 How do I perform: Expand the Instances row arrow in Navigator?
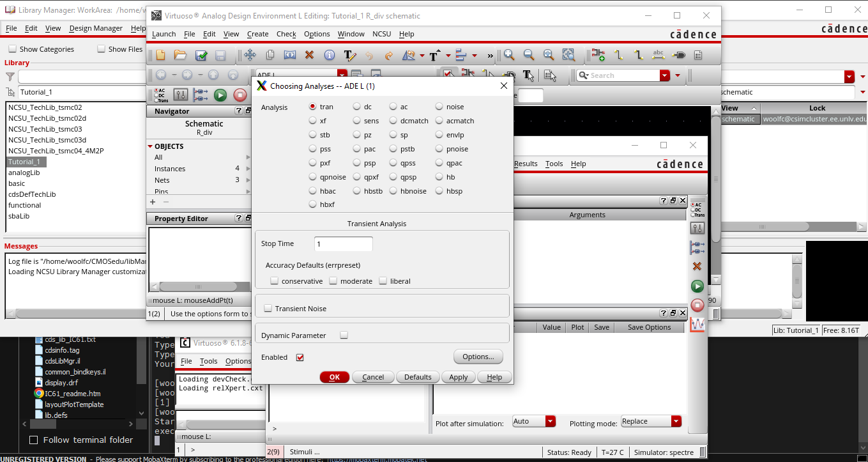coord(248,169)
